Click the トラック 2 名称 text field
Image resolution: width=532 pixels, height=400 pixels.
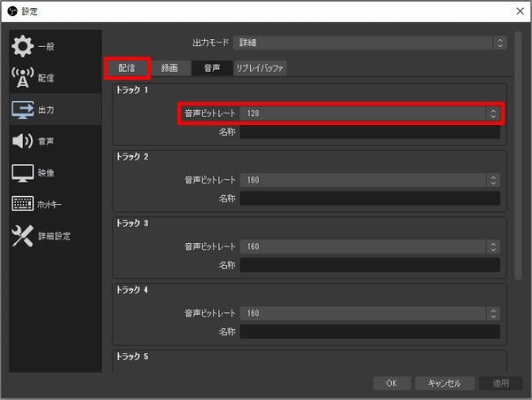click(x=370, y=198)
